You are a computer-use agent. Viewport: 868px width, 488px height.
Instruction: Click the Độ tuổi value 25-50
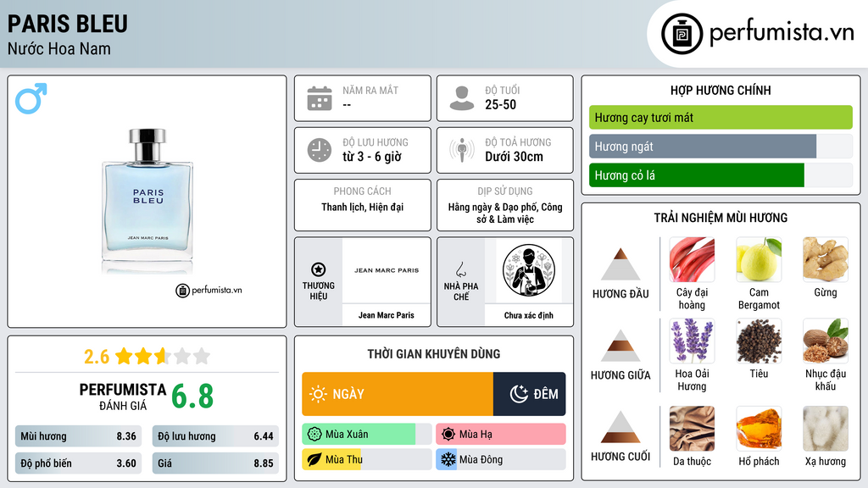point(500,104)
